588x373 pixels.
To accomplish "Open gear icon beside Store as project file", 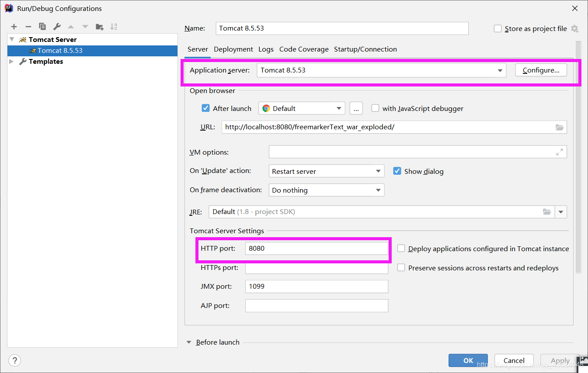I will coord(574,29).
